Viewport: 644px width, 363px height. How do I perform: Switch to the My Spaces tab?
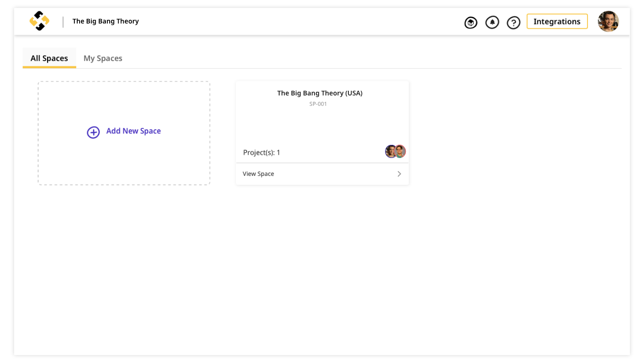(x=103, y=58)
